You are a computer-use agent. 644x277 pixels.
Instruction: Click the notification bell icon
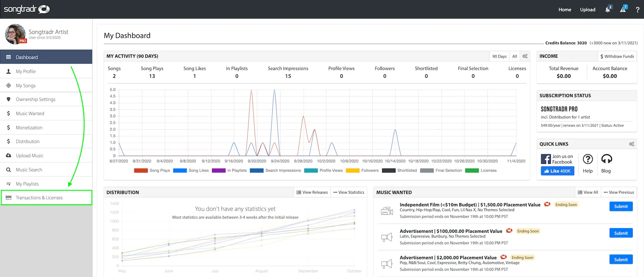coord(607,9)
